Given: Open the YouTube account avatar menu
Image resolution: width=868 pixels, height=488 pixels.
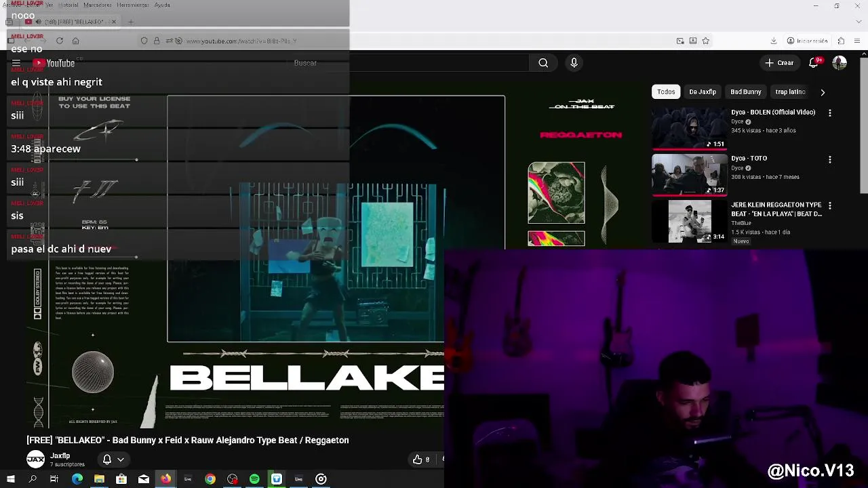Looking at the screenshot, I should pyautogui.click(x=840, y=62).
